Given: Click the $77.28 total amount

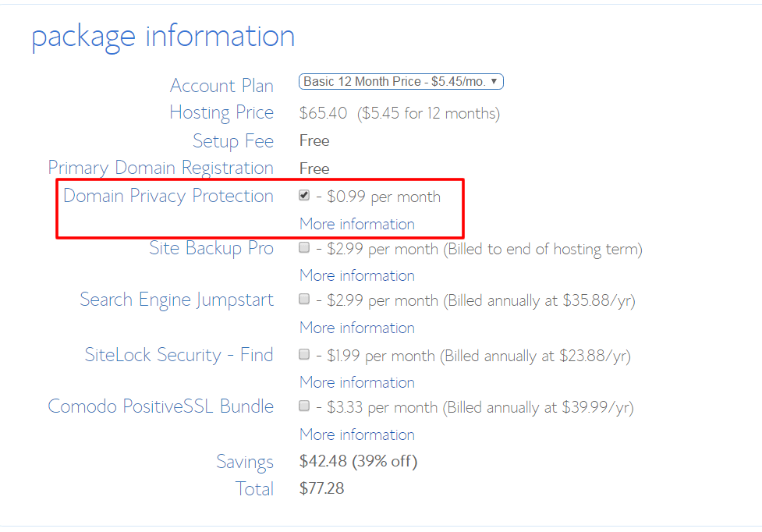Looking at the screenshot, I should [x=321, y=489].
